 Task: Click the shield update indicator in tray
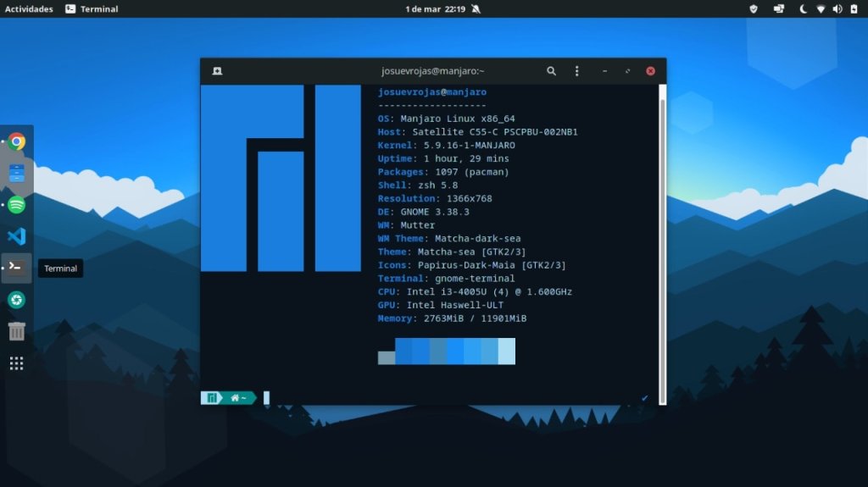754,9
